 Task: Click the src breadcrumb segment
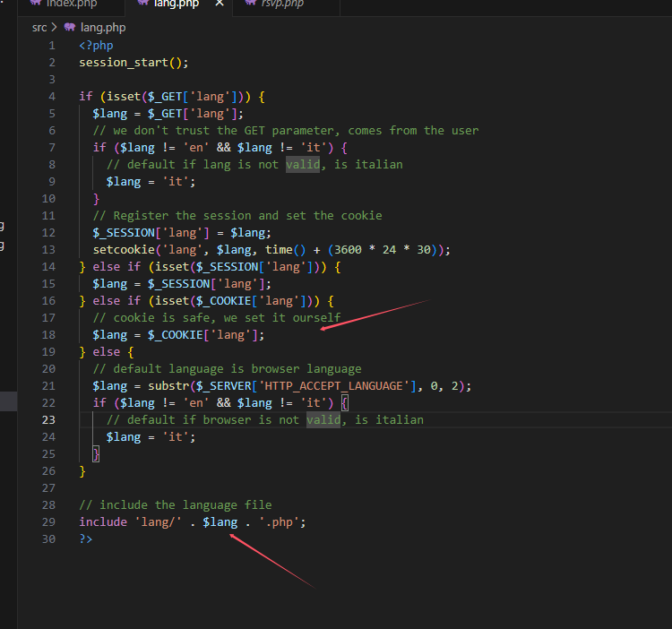(x=39, y=28)
